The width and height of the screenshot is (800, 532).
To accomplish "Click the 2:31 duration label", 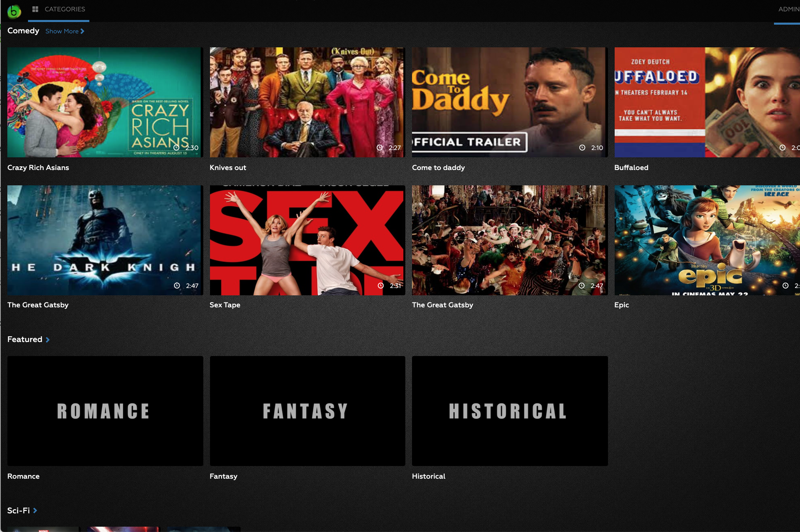I will click(x=395, y=286).
